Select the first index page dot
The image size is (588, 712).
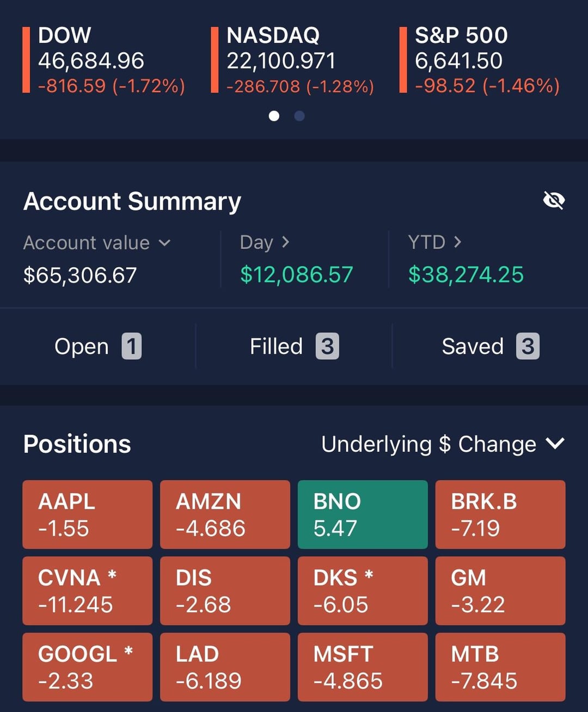274,116
